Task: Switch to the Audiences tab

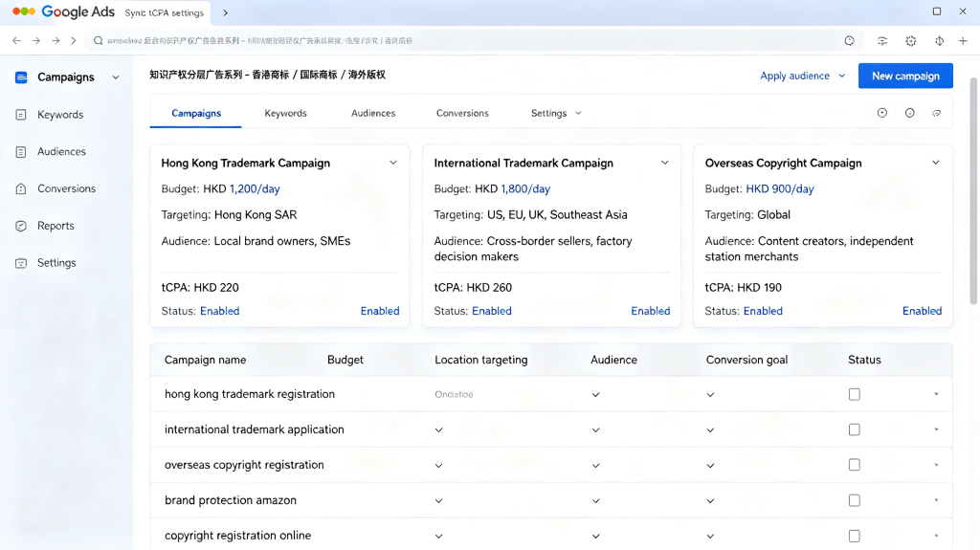Action: 373,113
